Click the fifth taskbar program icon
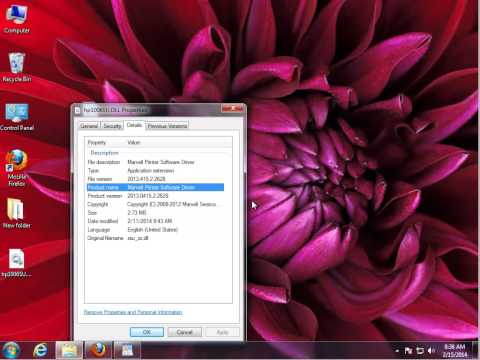This screenshot has width=480, height=360. tap(127, 351)
